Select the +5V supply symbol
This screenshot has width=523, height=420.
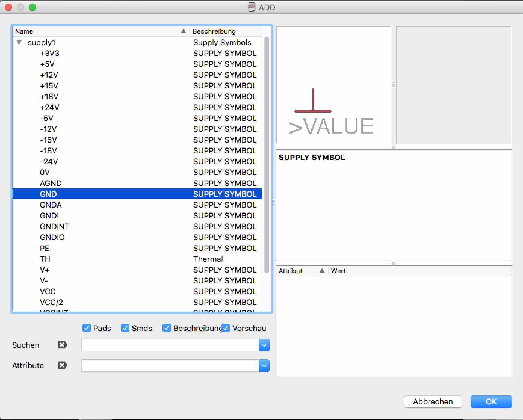(137, 64)
